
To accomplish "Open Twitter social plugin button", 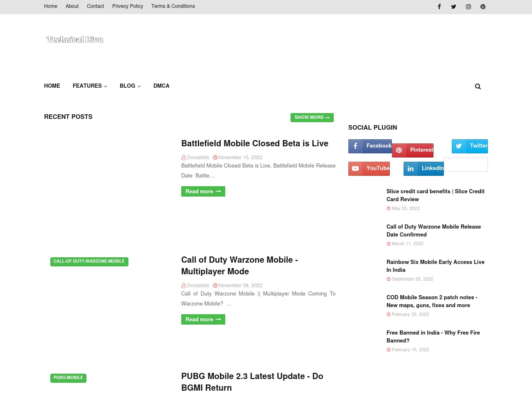I will click(470, 146).
